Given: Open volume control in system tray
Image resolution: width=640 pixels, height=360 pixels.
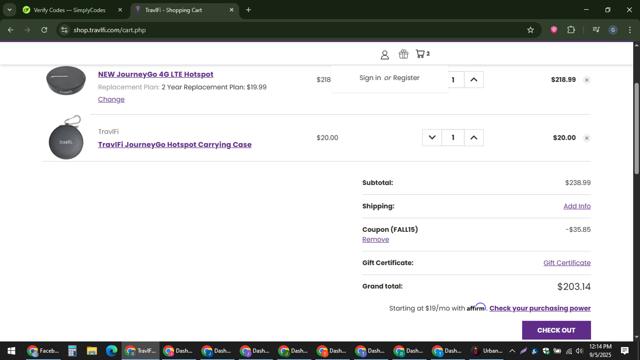Looking at the screenshot, I should click(x=579, y=351).
